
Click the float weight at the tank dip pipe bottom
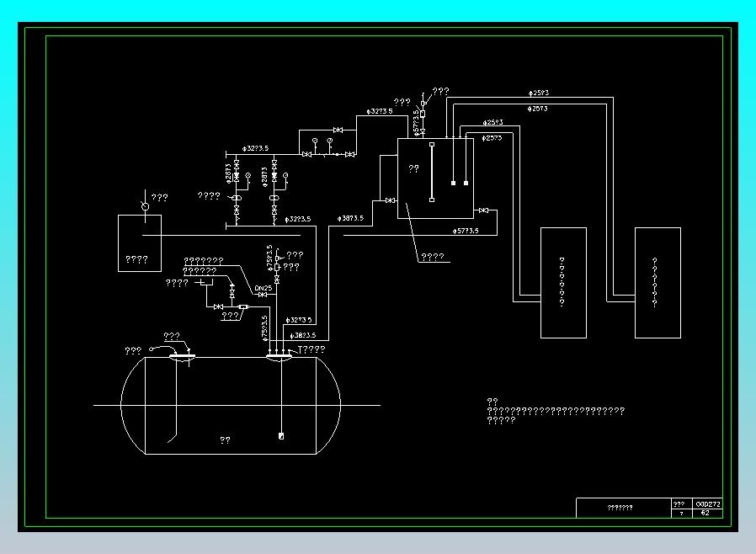281,436
